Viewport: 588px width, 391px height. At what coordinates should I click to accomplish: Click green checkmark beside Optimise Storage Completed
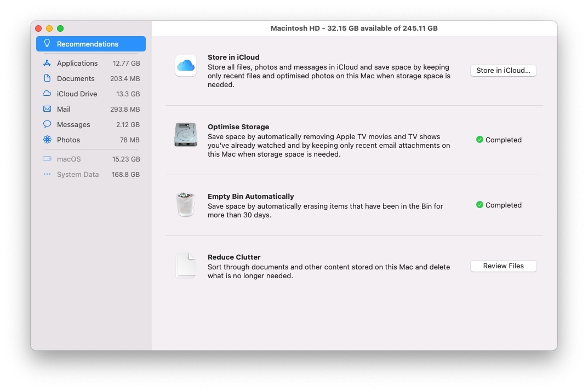479,140
